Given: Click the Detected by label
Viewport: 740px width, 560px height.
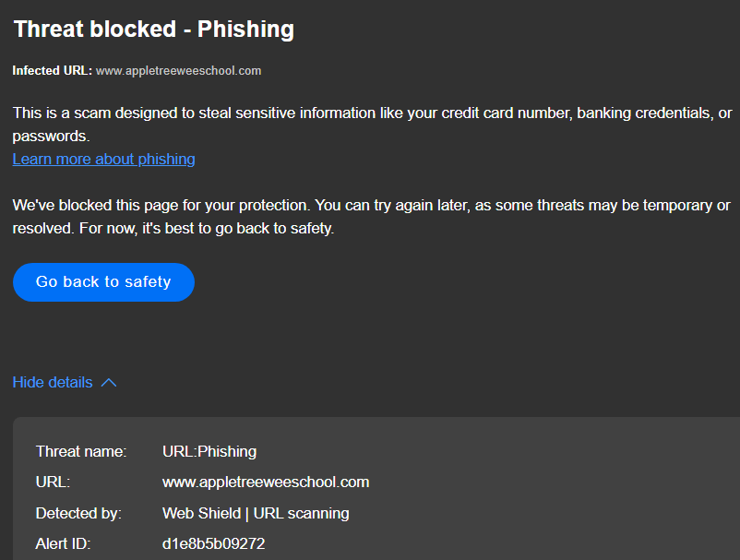Looking at the screenshot, I should point(78,513).
